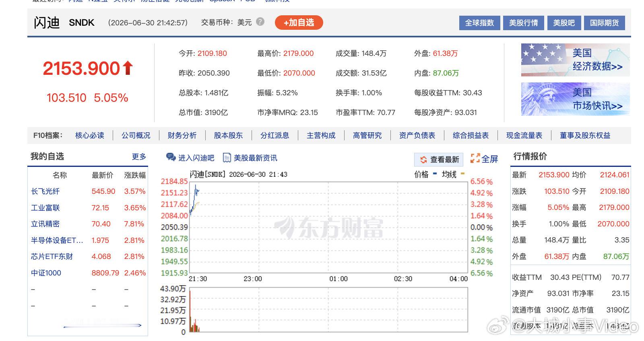Click the 21:30 time label on chart axis

(198, 279)
